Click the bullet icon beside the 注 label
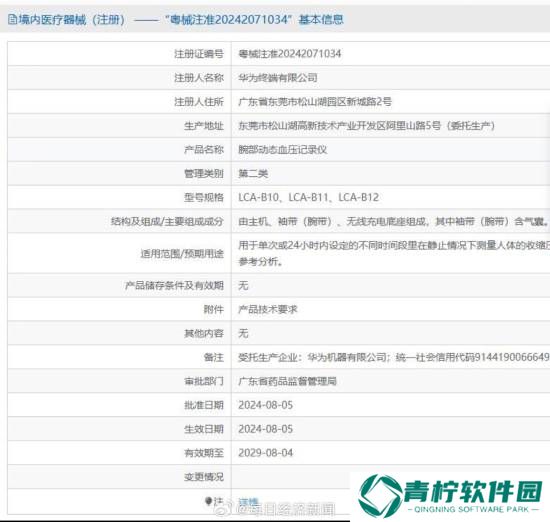 click(208, 501)
